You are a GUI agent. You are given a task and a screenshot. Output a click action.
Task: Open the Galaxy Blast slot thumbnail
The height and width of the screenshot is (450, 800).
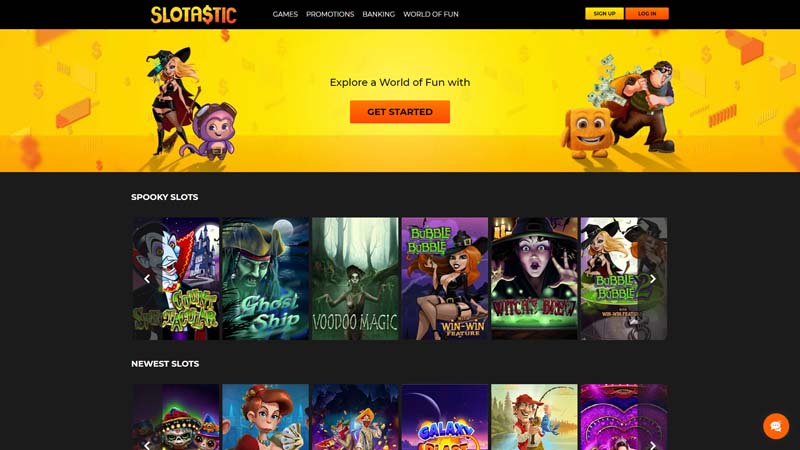(445, 417)
